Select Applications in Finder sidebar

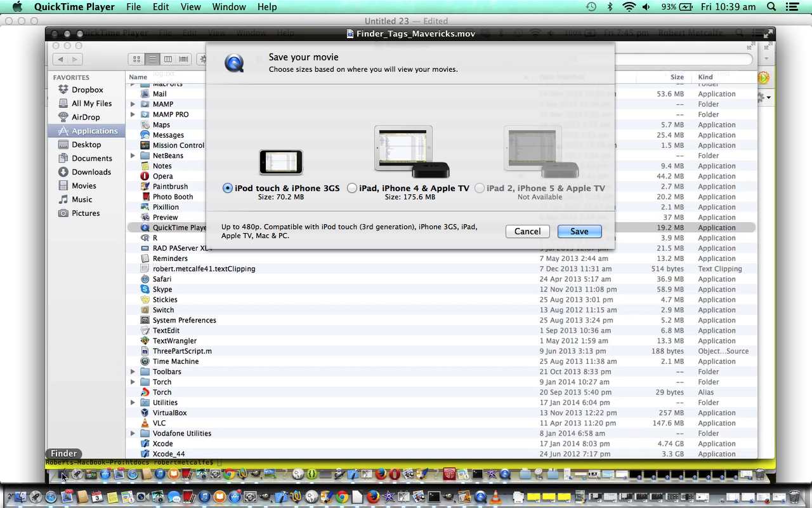pyautogui.click(x=88, y=131)
